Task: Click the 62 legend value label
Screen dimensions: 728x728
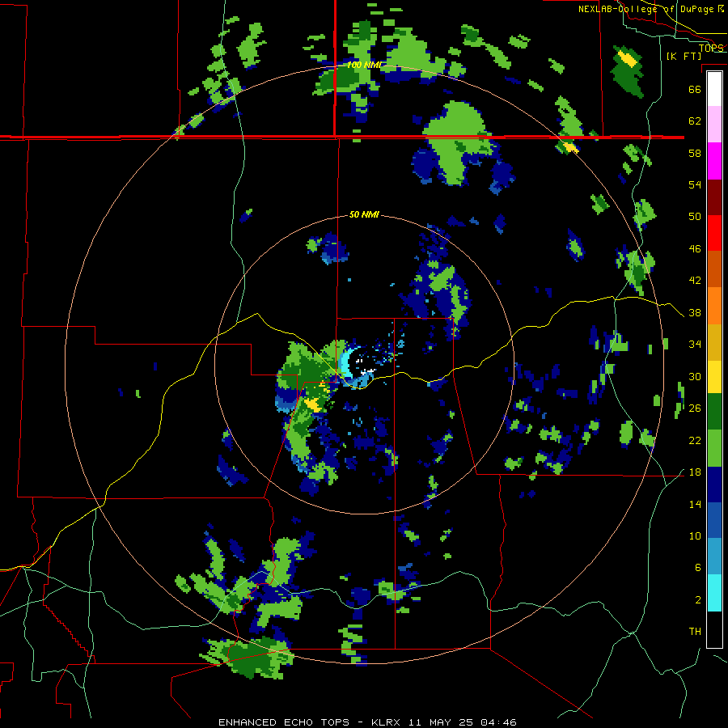Action: (695, 121)
